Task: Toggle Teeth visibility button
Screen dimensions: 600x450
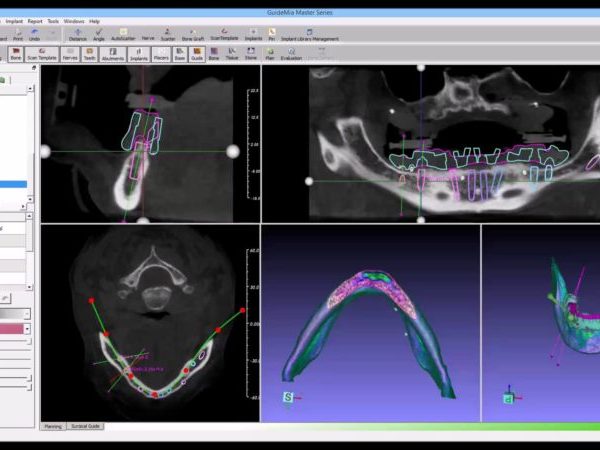Action: click(x=90, y=54)
